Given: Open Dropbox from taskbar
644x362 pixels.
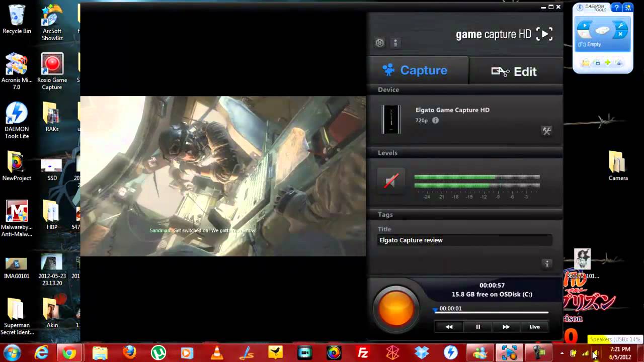Looking at the screenshot, I should point(421,353).
